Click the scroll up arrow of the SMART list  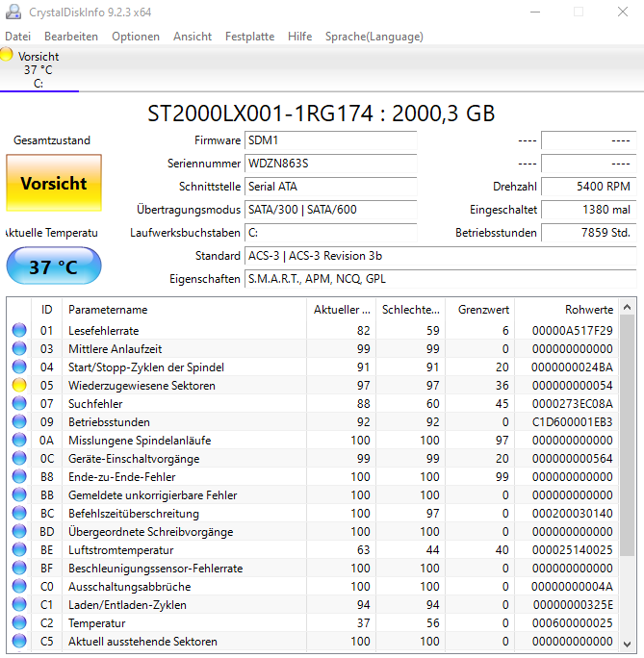[628, 307]
